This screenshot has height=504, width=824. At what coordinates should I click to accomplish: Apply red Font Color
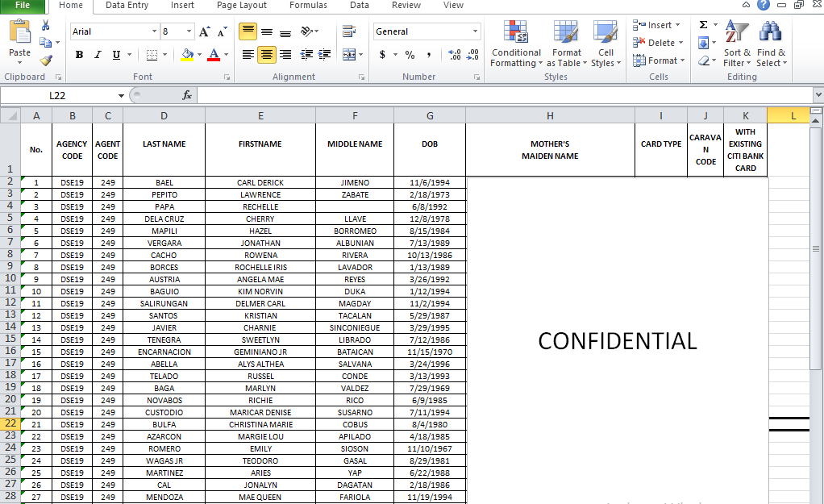tap(214, 54)
